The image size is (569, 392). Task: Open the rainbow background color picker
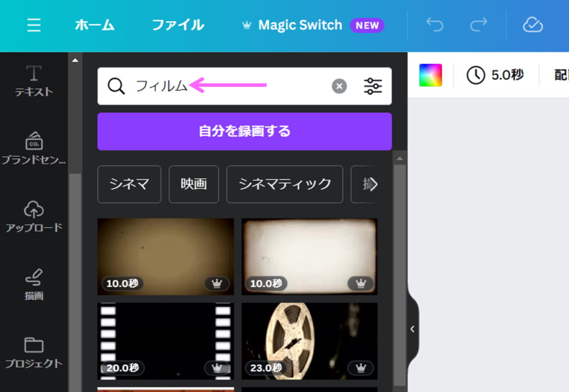point(431,75)
